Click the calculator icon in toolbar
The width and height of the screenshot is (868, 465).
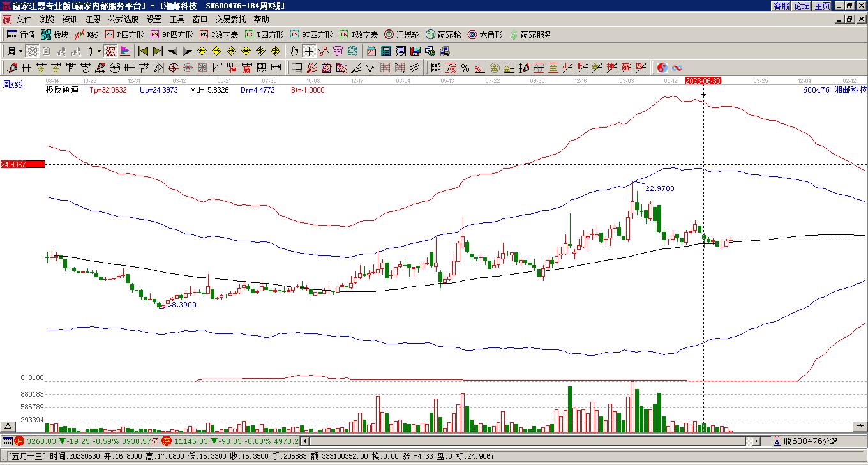(x=386, y=51)
